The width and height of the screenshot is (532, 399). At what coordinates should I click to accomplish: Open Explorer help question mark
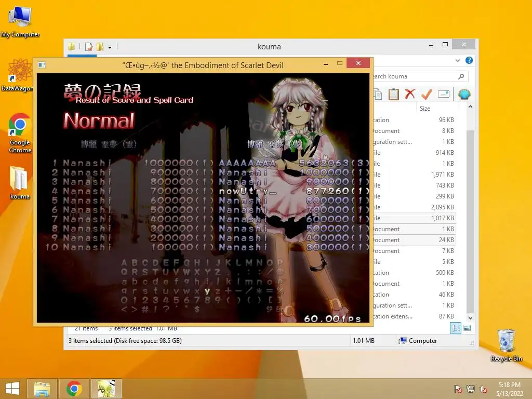tap(469, 60)
